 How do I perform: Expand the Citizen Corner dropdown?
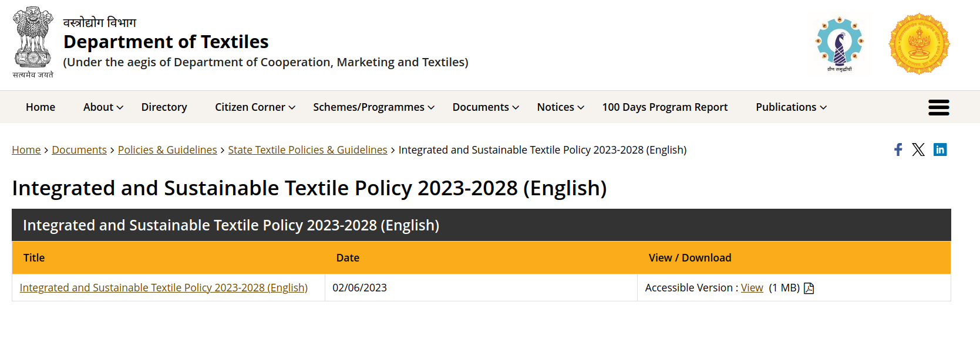point(255,107)
